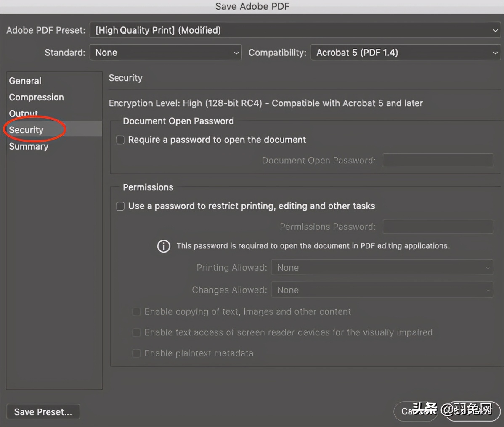504x427 pixels.
Task: Click the Save Preset button
Action: pyautogui.click(x=43, y=411)
